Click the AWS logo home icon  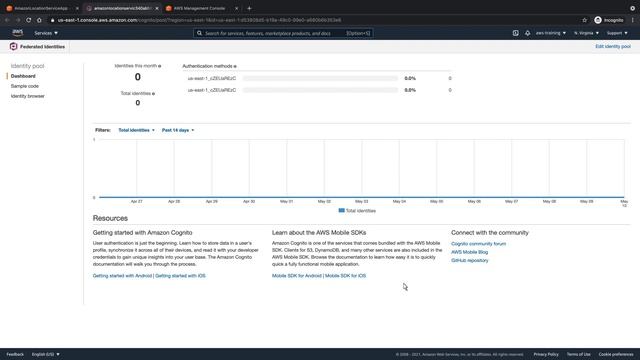pyautogui.click(x=18, y=33)
